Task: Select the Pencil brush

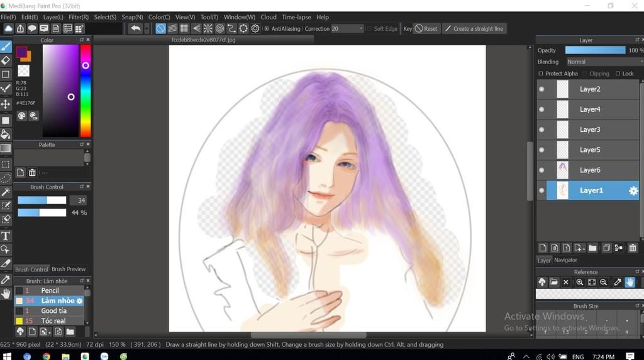Action: (49, 290)
